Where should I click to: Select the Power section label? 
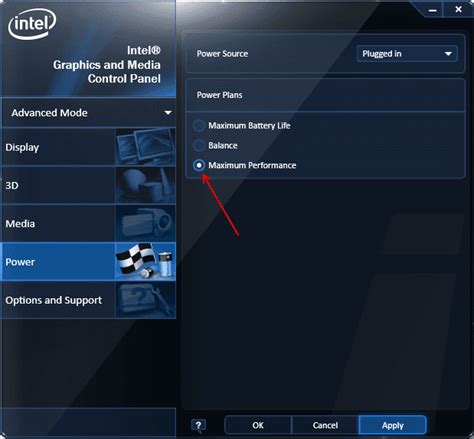[20, 262]
